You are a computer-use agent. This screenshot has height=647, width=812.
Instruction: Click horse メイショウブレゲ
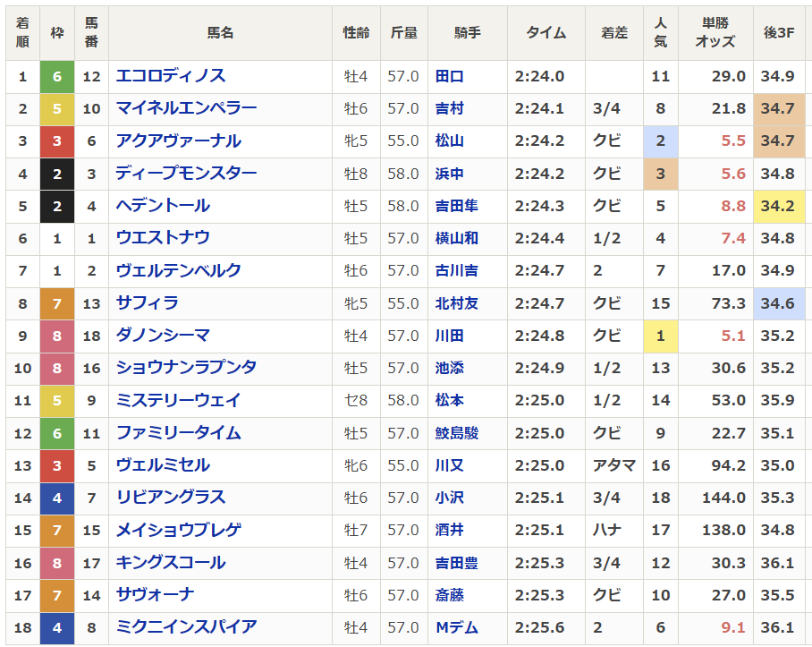[179, 530]
